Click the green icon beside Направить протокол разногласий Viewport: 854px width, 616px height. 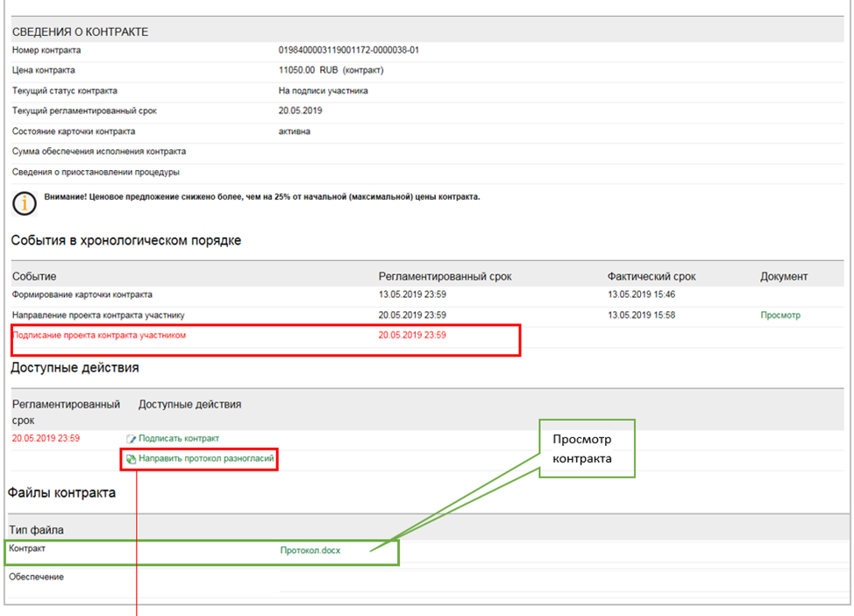pos(132,458)
